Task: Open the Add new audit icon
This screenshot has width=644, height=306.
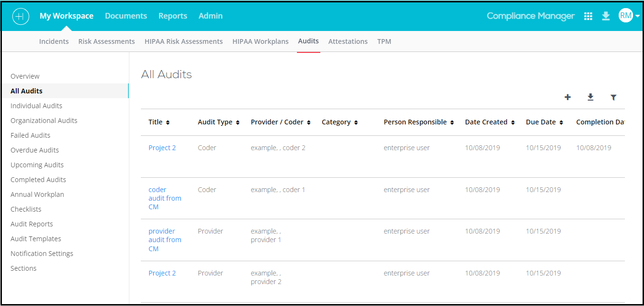Action: tap(568, 97)
